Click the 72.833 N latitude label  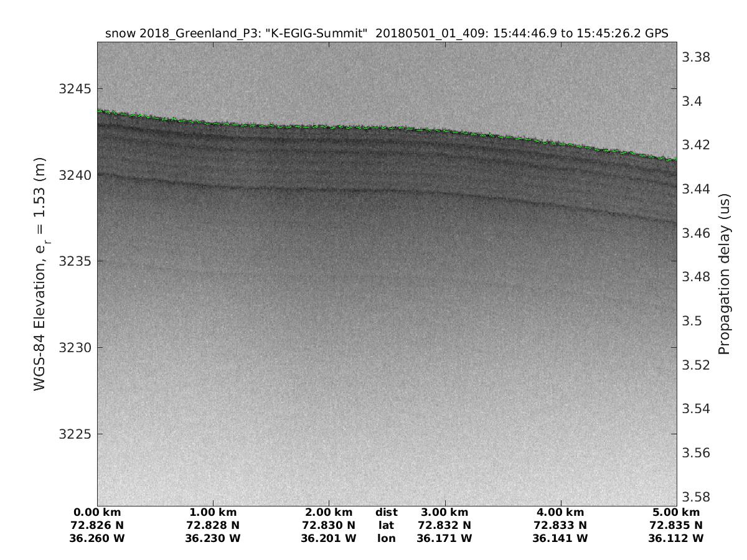click(560, 526)
